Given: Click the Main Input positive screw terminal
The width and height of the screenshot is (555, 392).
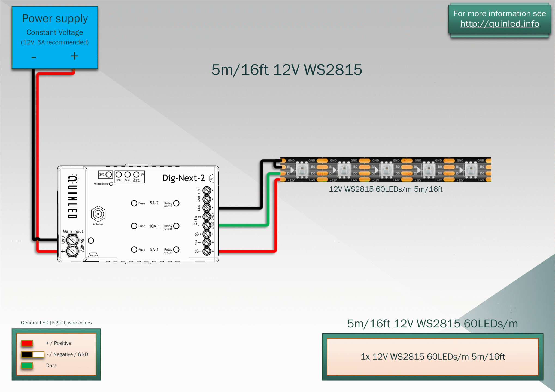Looking at the screenshot, I should tap(72, 251).
